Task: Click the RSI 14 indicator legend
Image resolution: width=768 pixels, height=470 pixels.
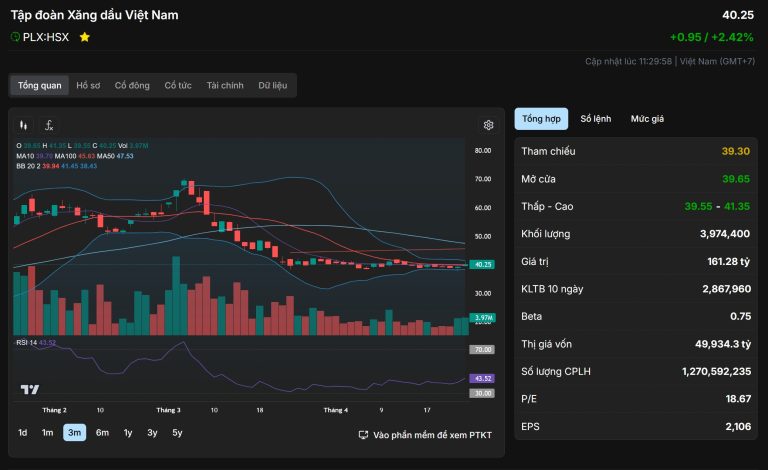Action: [36, 343]
